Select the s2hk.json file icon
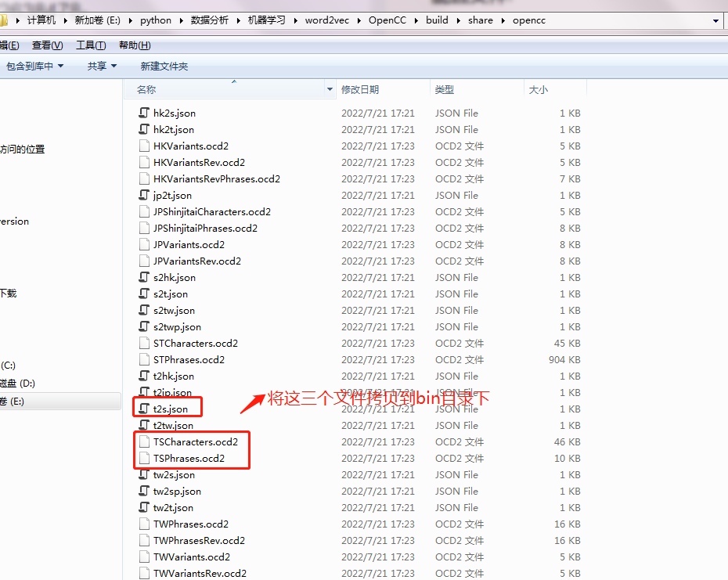This screenshot has width=728, height=580. point(144,277)
